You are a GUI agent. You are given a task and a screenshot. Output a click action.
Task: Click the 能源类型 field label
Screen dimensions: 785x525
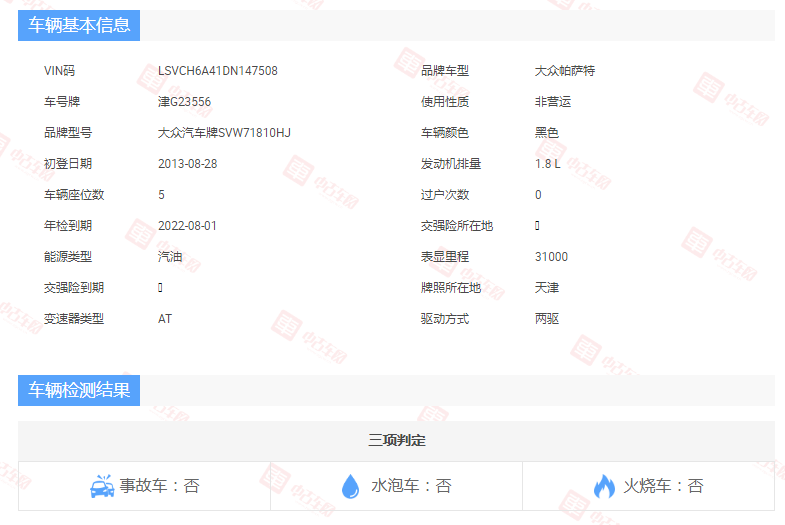[x=68, y=257]
